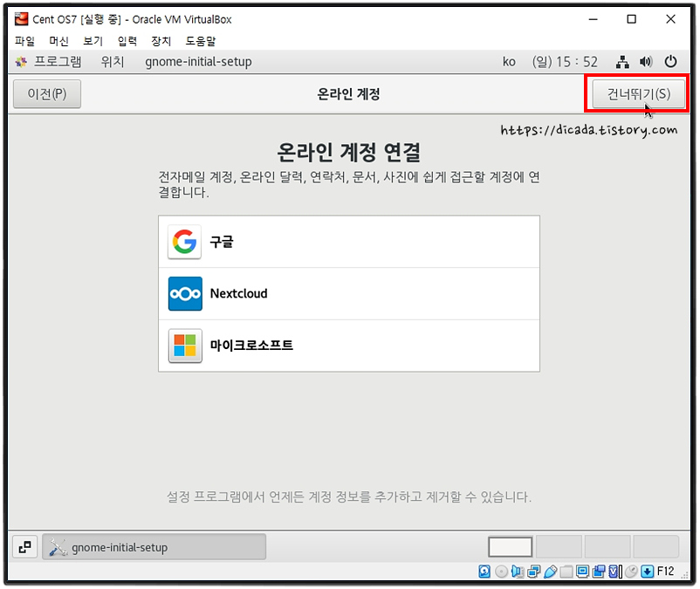
Task: Click the GNOME foot icon beside 프로그램
Action: click(21, 62)
